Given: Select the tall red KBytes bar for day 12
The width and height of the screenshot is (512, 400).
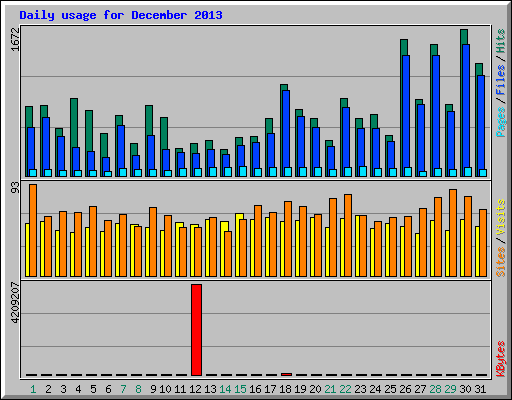Looking at the screenshot, I should 196,330.
